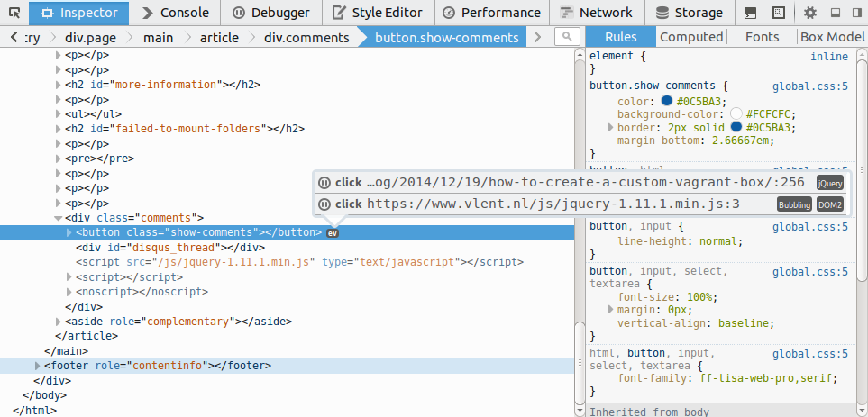Select the Computed sidebar tab
Screen dimensions: 868x417
point(691,37)
